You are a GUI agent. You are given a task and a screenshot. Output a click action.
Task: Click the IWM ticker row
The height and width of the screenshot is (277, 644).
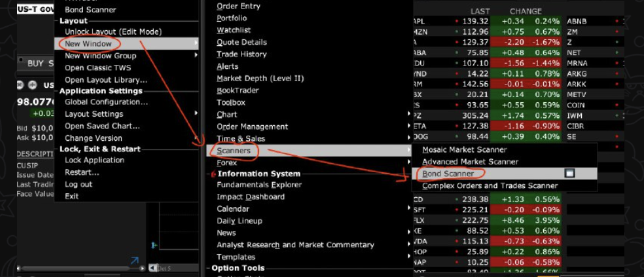576,116
